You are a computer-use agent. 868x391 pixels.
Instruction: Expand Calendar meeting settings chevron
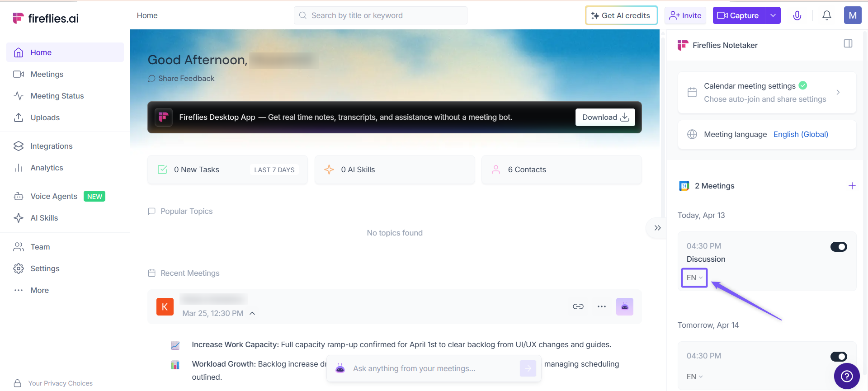click(x=838, y=92)
